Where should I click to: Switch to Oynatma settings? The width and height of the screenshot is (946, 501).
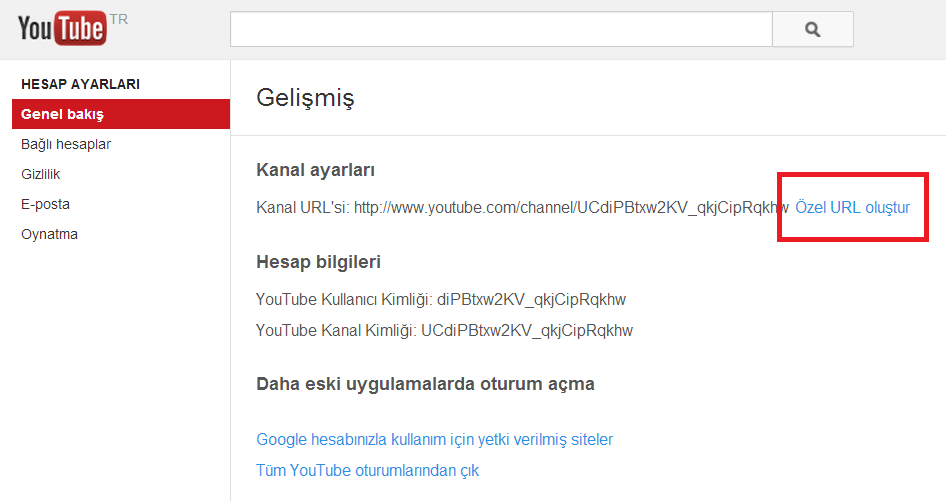pyautogui.click(x=49, y=234)
